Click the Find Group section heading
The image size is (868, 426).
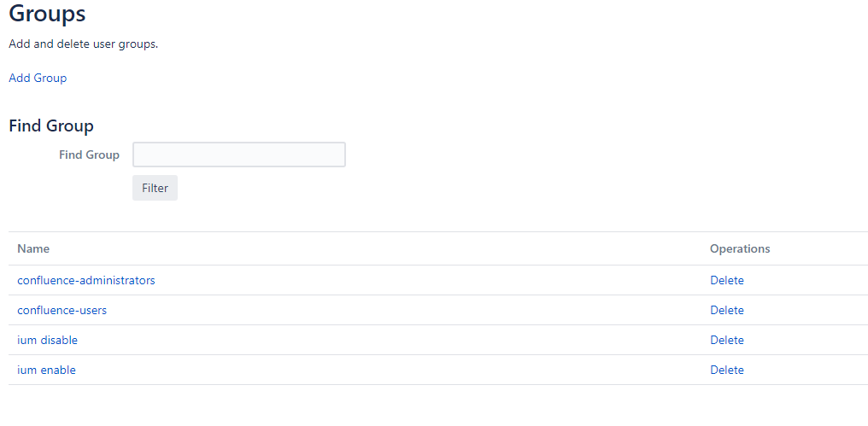(51, 125)
